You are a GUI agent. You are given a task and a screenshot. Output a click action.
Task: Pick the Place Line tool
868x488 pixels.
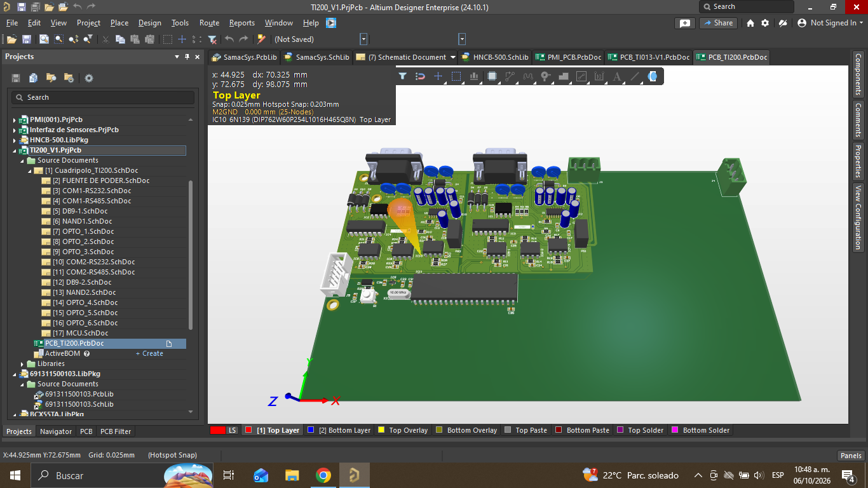tap(634, 76)
